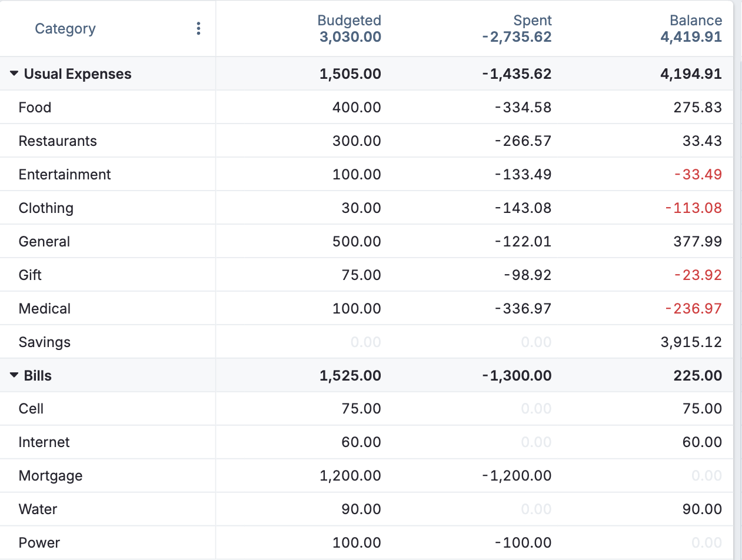Edit Power budgeted amount

click(357, 543)
